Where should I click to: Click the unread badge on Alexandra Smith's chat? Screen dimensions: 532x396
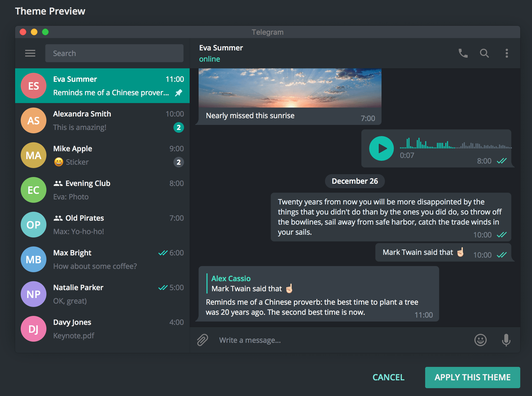[179, 127]
